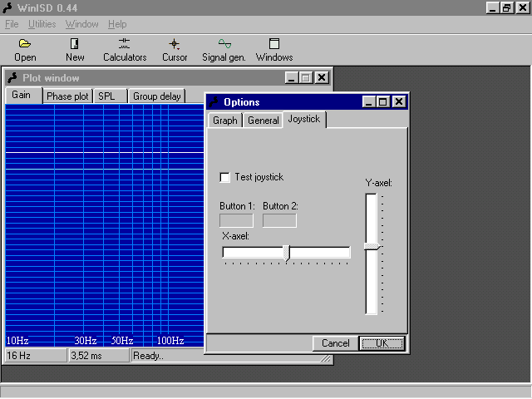Select the General tab in Options
This screenshot has width=532, height=399.
coord(264,121)
